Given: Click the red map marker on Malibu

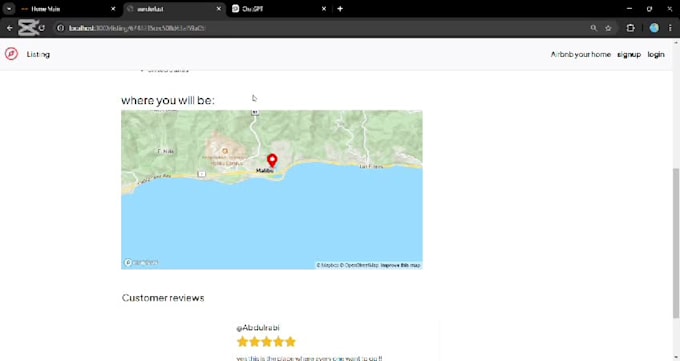Looking at the screenshot, I should click(x=272, y=161).
